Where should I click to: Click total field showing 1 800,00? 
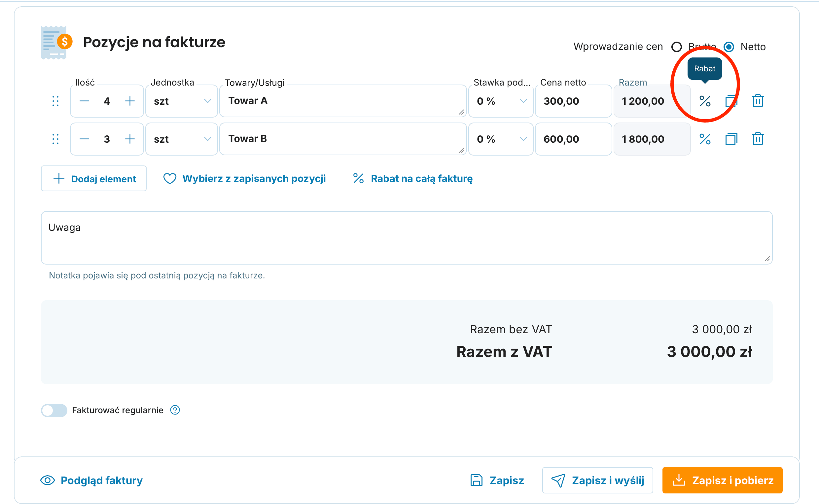pos(652,139)
